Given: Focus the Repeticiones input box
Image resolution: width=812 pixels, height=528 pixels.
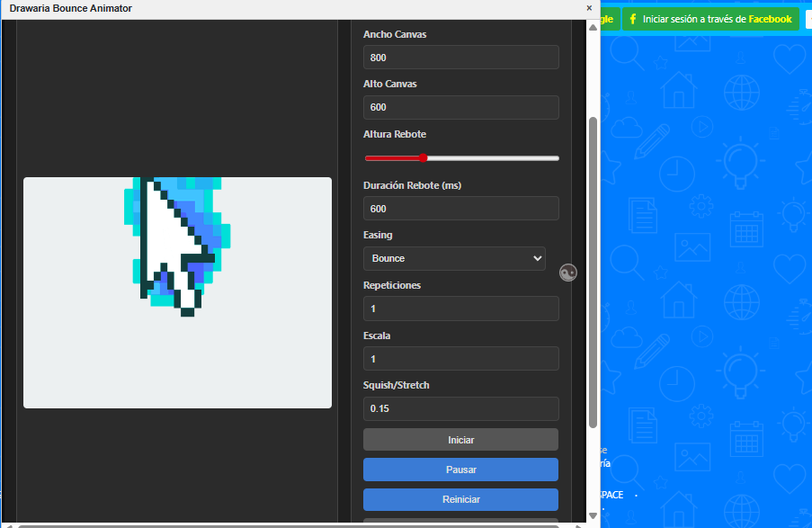Looking at the screenshot, I should 460,309.
